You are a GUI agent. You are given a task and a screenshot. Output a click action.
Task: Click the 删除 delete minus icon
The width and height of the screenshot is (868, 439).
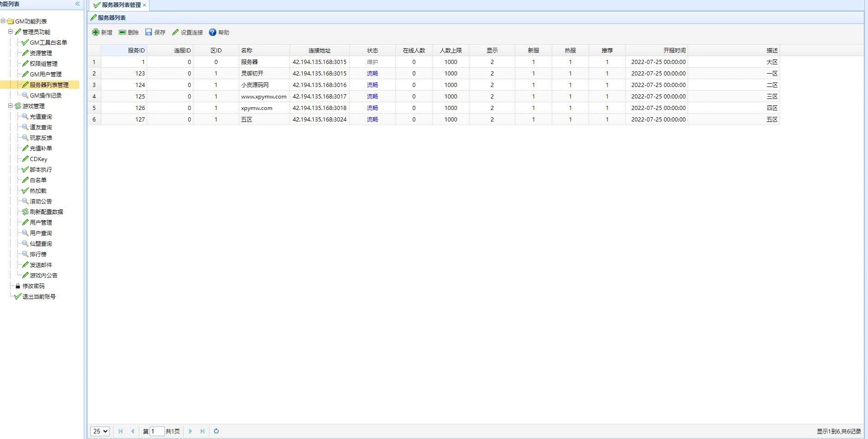(122, 32)
